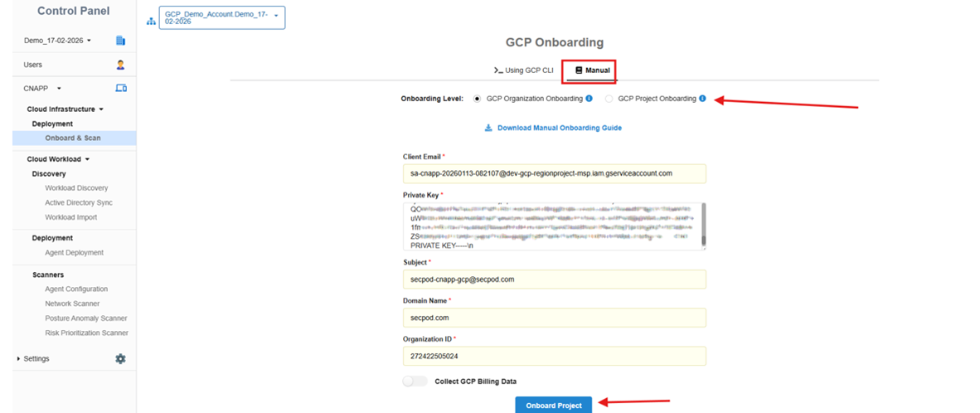Click info icon next to GCP Project Onboarding

pos(702,99)
